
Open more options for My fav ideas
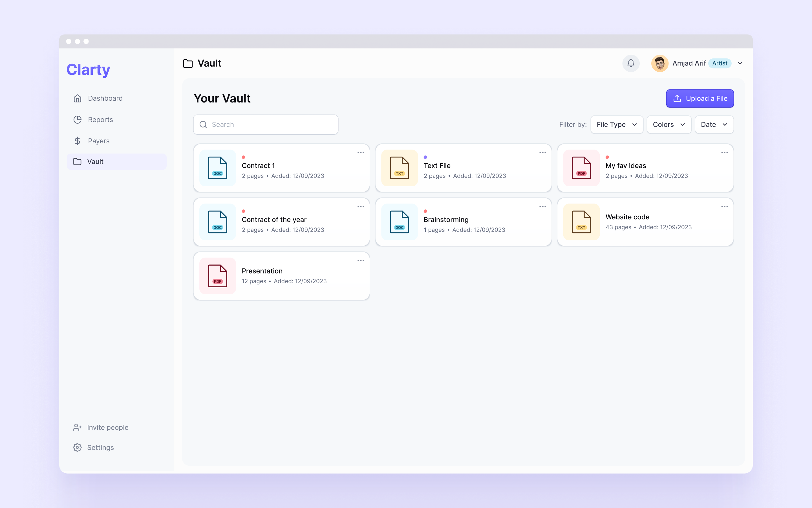pos(724,152)
